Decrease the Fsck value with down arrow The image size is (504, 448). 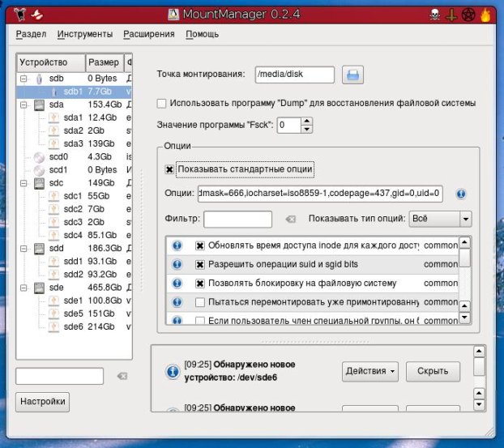tap(306, 129)
